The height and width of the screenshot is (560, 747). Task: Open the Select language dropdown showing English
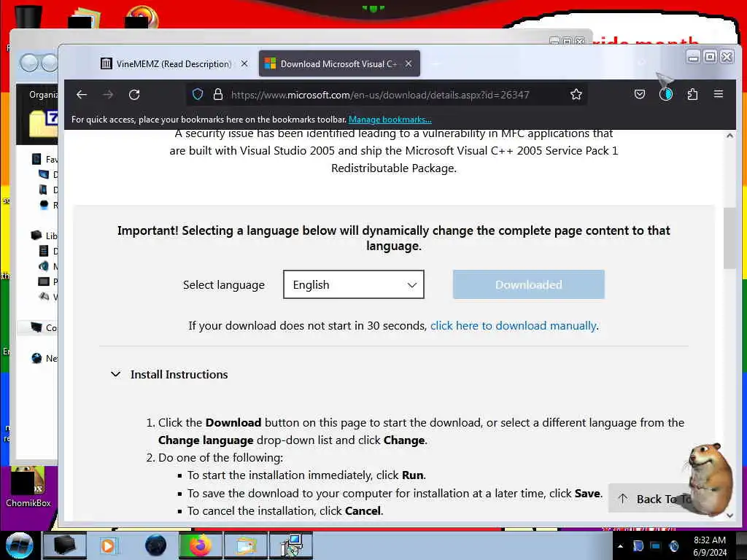pos(354,285)
